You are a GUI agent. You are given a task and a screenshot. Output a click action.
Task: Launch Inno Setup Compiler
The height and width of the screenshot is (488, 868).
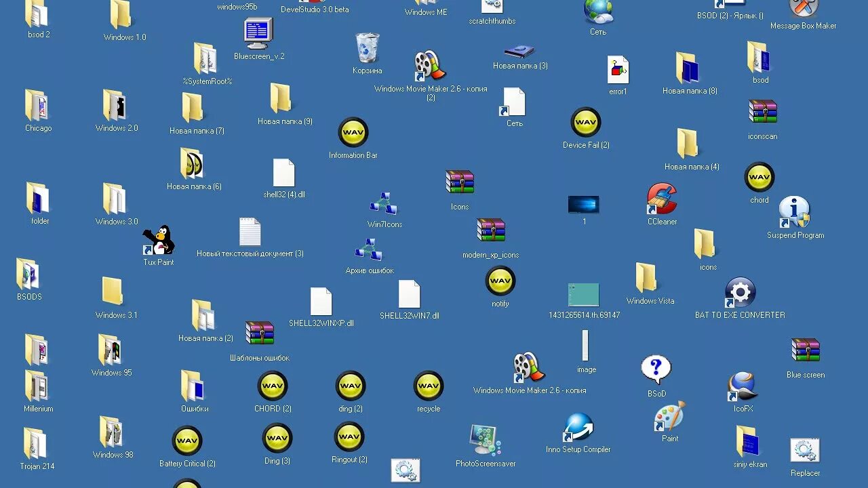pyautogui.click(x=578, y=428)
